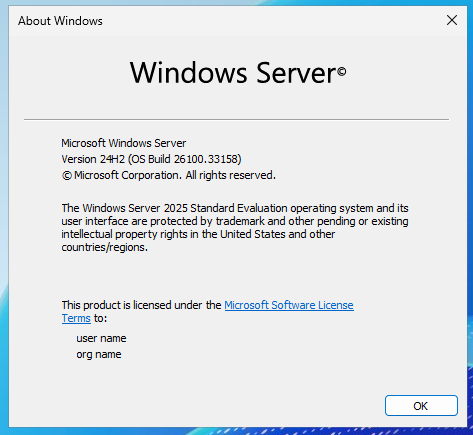Click the "About Windows" title text
The height and width of the screenshot is (435, 473).
pyautogui.click(x=60, y=21)
